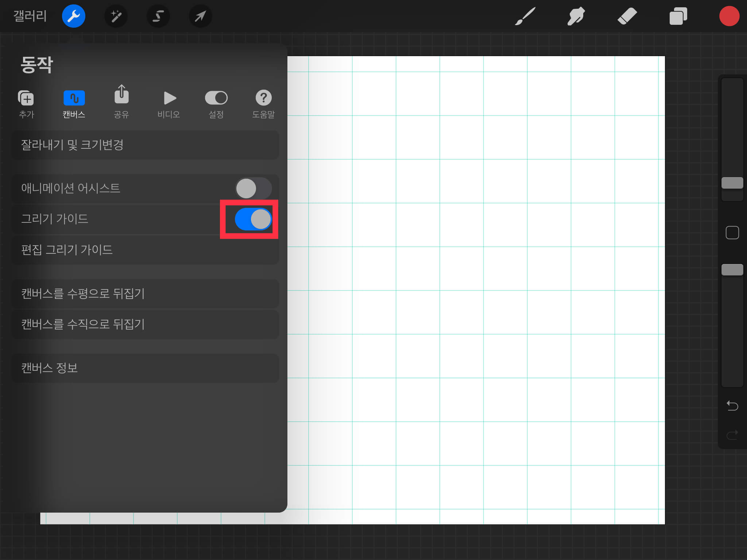Viewport: 747px width, 560px height.
Task: Open the Layers panel icon
Action: [678, 16]
